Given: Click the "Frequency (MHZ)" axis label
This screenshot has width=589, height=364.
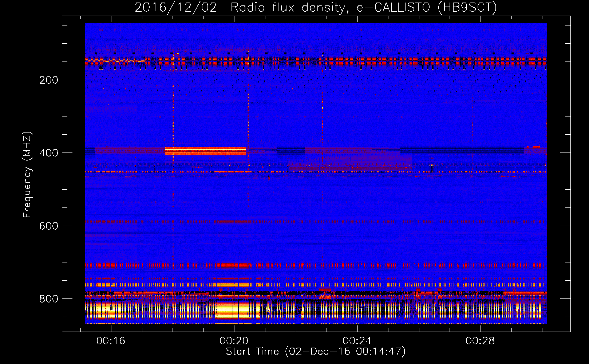Looking at the screenshot, I should point(27,175).
